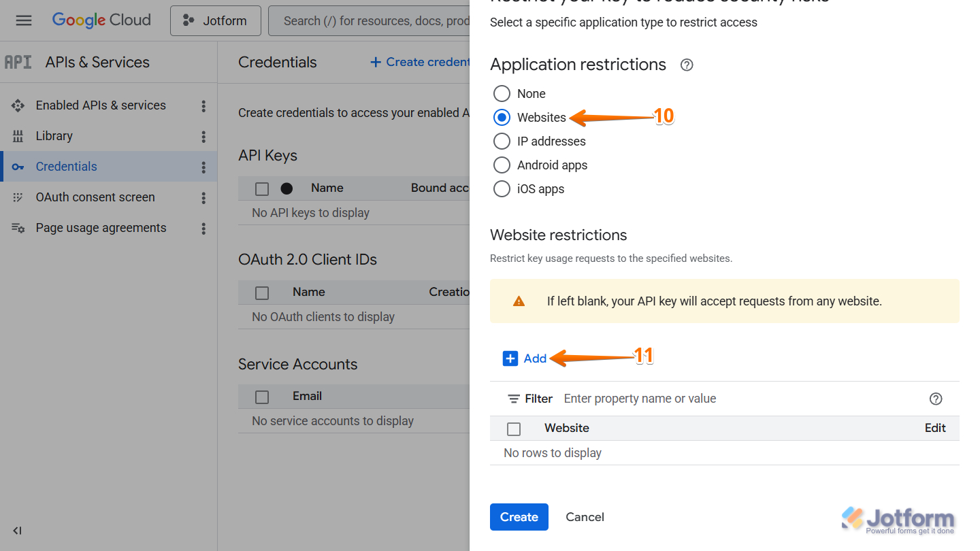
Task: Open the API Library from the sidebar
Action: [x=54, y=135]
